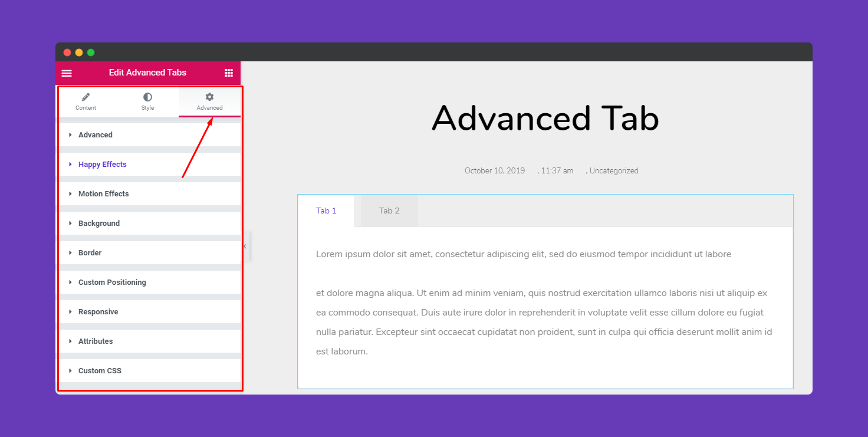The width and height of the screenshot is (868, 437).
Task: Open the hamburger menu in the editor header
Action: tap(67, 73)
